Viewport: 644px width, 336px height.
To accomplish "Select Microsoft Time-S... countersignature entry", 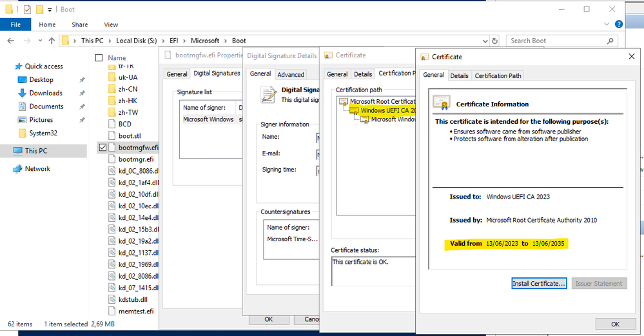I will point(292,239).
